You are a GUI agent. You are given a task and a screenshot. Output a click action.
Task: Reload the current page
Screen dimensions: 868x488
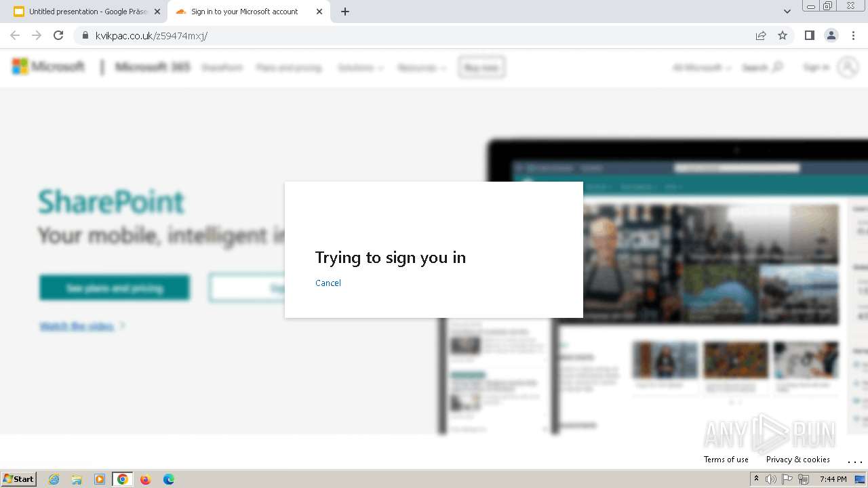[x=58, y=35]
